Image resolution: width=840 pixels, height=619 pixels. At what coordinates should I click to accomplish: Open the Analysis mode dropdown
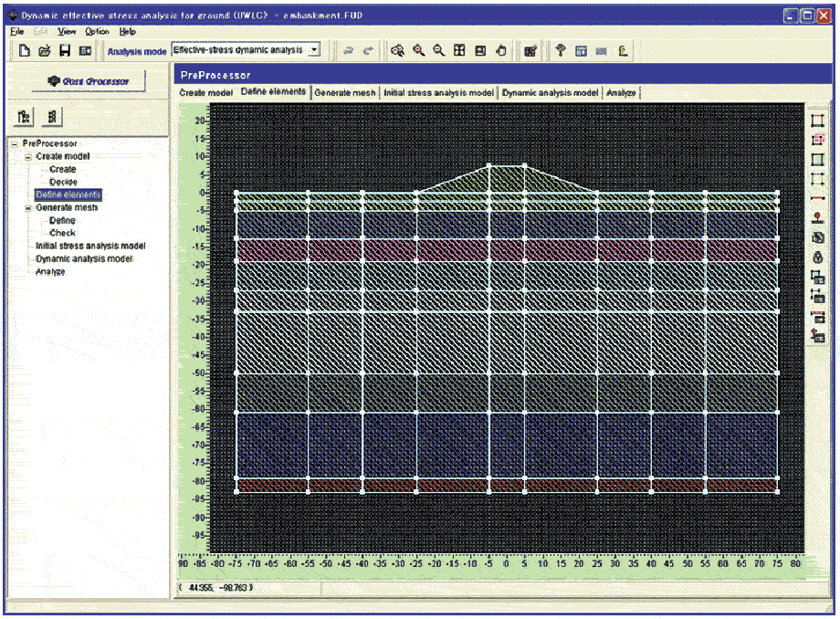click(315, 50)
